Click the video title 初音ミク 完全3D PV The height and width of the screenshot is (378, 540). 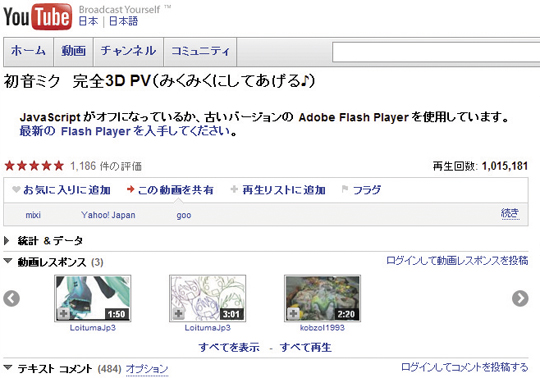pos(159,81)
